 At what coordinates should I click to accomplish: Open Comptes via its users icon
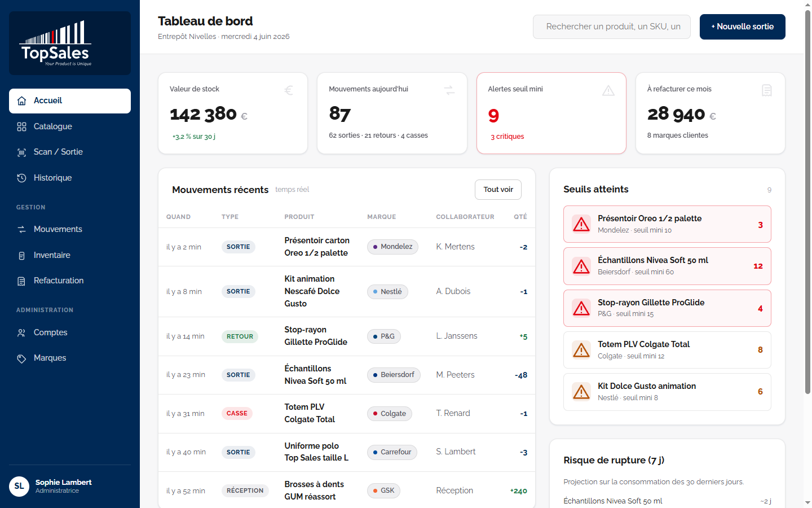coord(21,333)
